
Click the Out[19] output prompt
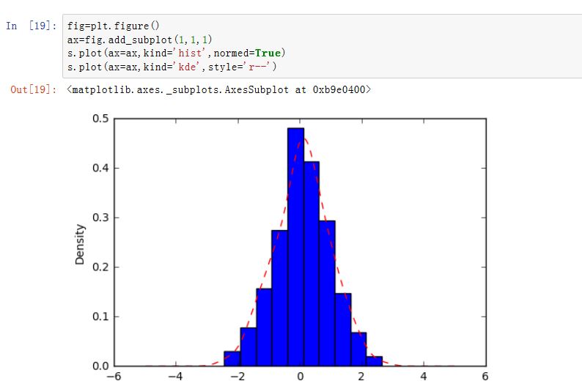32,89
